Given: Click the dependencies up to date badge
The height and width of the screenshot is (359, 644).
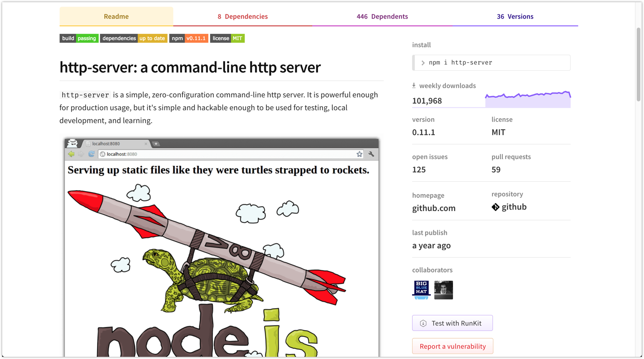Looking at the screenshot, I should click(134, 38).
